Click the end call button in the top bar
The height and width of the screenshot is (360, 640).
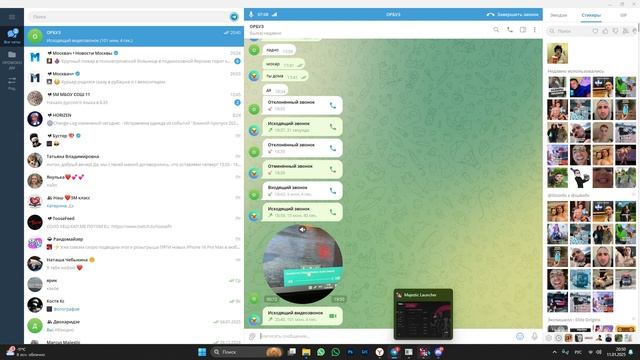pos(513,14)
